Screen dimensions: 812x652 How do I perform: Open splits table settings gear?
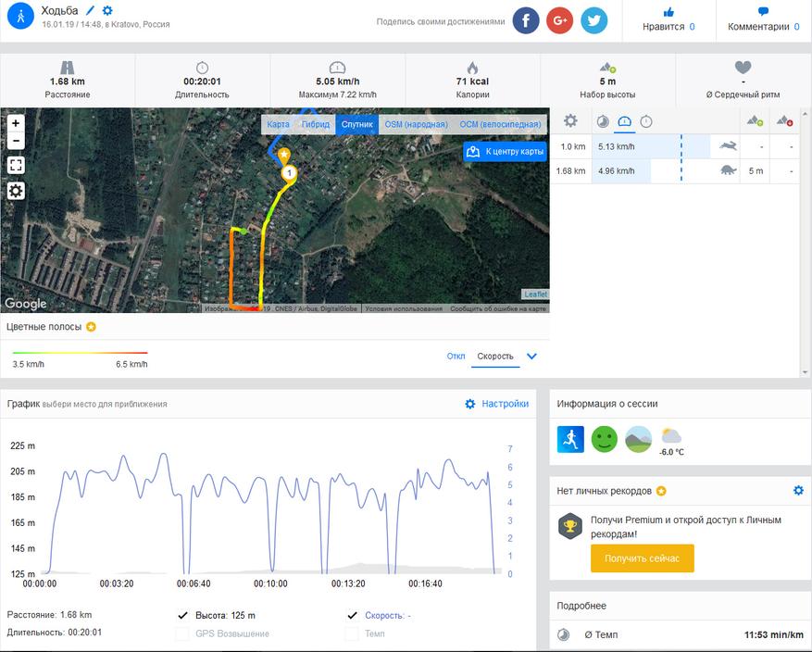pyautogui.click(x=570, y=121)
